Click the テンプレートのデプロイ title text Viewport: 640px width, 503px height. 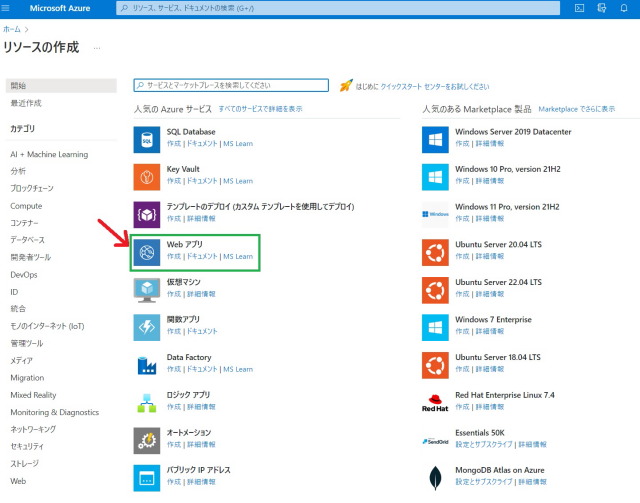point(260,207)
